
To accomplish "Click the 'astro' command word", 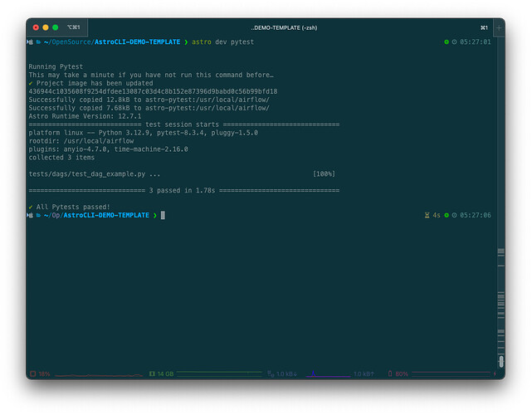I will point(202,41).
